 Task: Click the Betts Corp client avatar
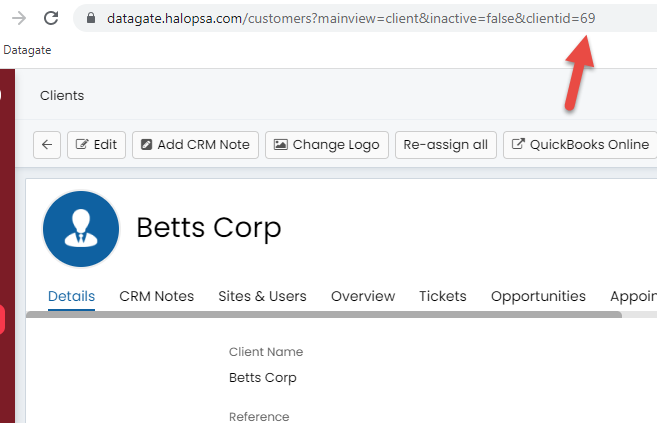(80, 229)
